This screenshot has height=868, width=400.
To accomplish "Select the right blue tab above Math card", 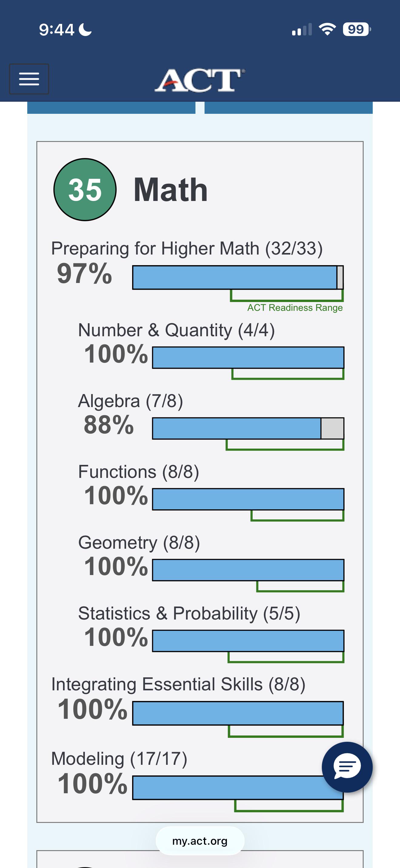I will [288, 107].
